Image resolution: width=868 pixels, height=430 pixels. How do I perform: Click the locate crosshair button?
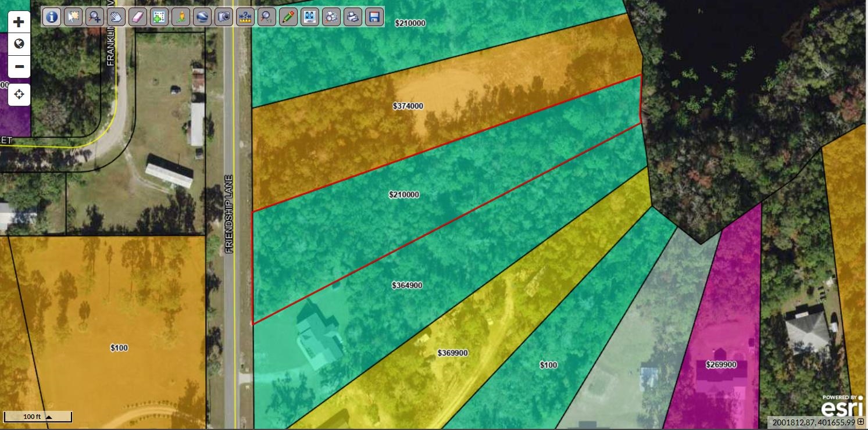pos(19,94)
